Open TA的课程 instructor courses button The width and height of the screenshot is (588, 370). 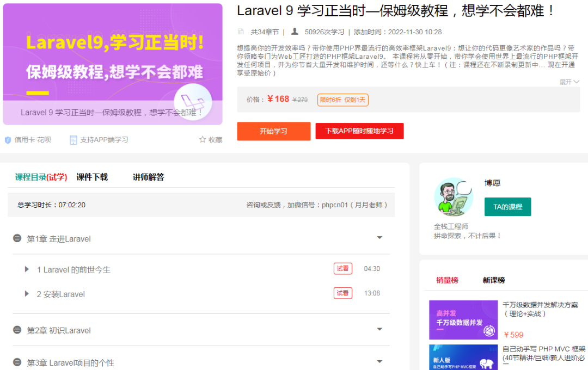click(x=508, y=207)
